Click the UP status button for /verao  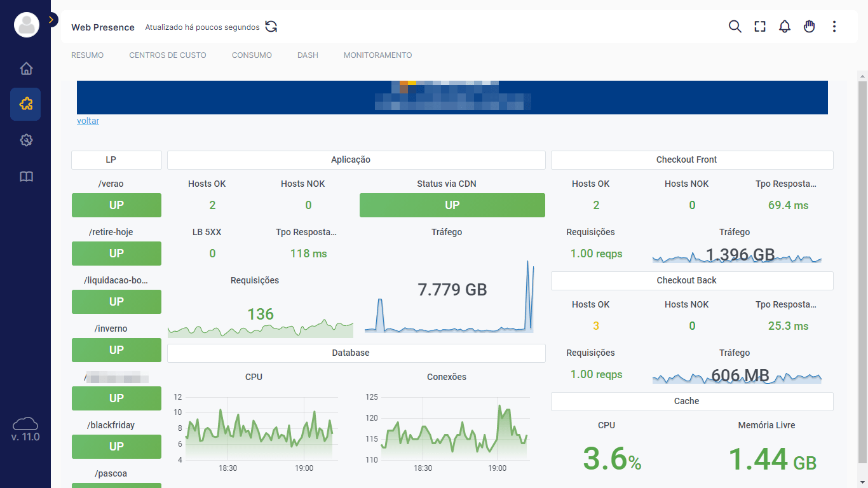tap(116, 205)
